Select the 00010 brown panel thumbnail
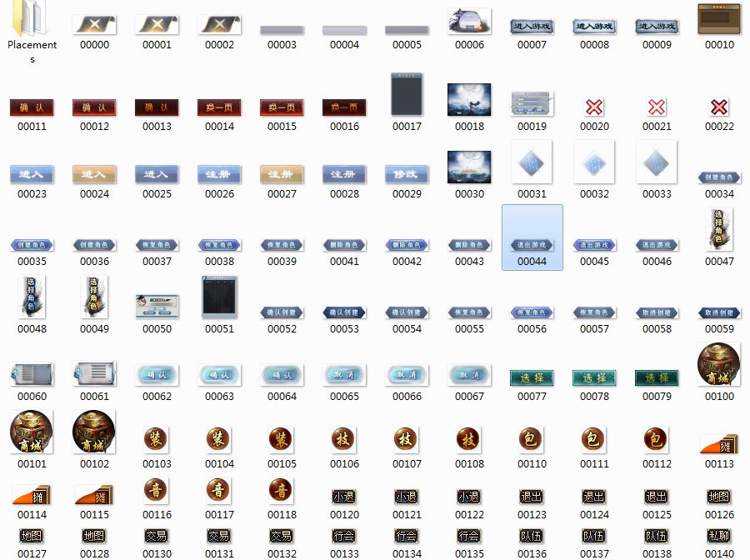 719,20
